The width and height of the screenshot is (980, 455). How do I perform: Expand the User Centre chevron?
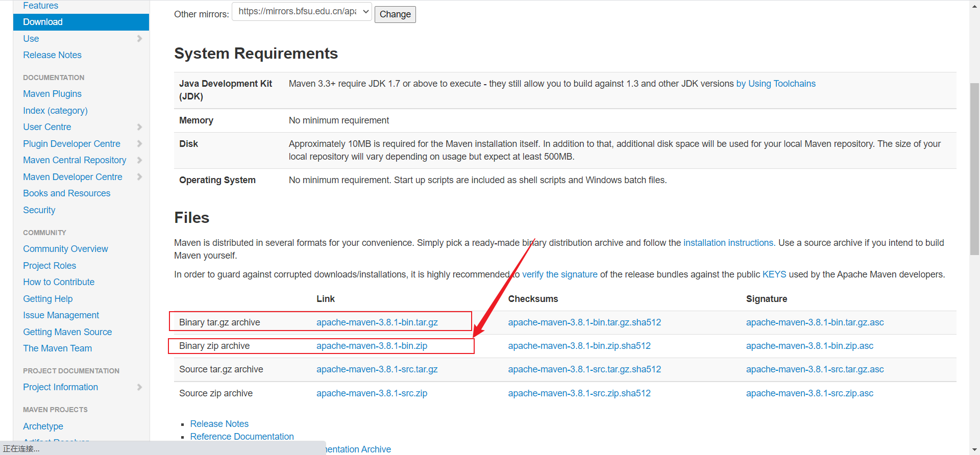[139, 127]
